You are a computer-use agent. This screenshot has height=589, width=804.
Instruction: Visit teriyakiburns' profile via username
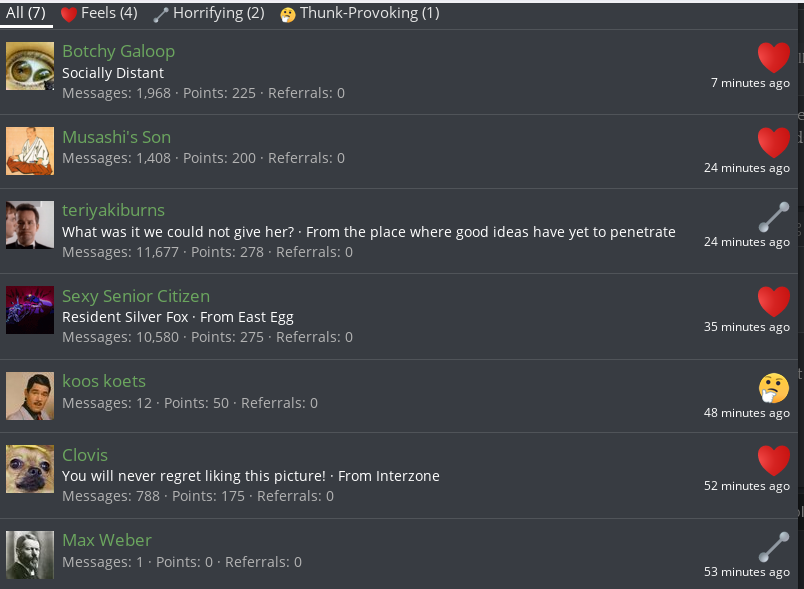(x=113, y=210)
